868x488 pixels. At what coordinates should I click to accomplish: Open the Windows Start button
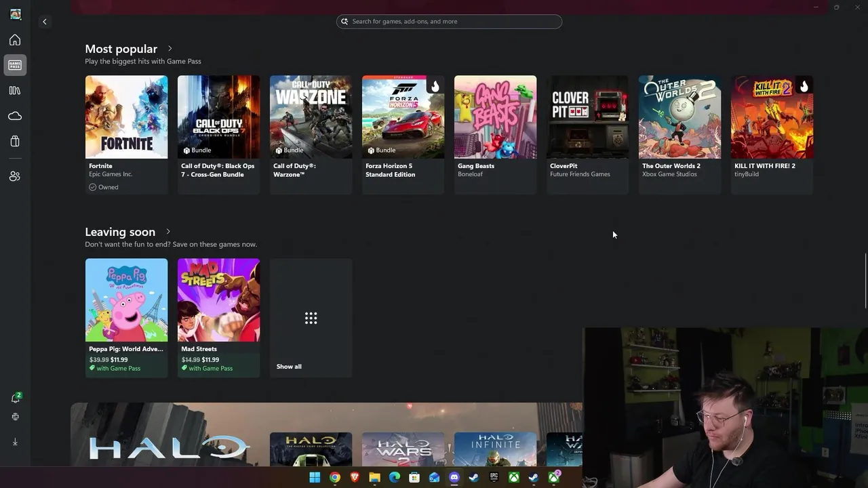(x=315, y=478)
